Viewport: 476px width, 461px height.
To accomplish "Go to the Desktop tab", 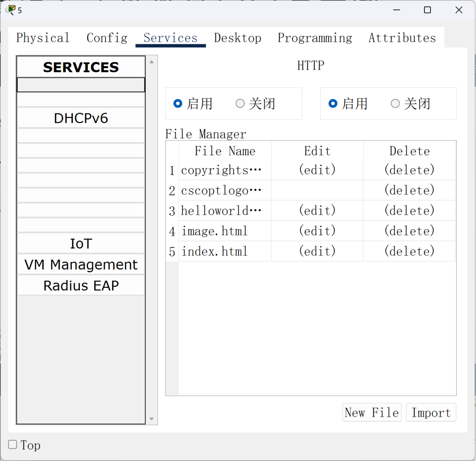I will tap(237, 38).
